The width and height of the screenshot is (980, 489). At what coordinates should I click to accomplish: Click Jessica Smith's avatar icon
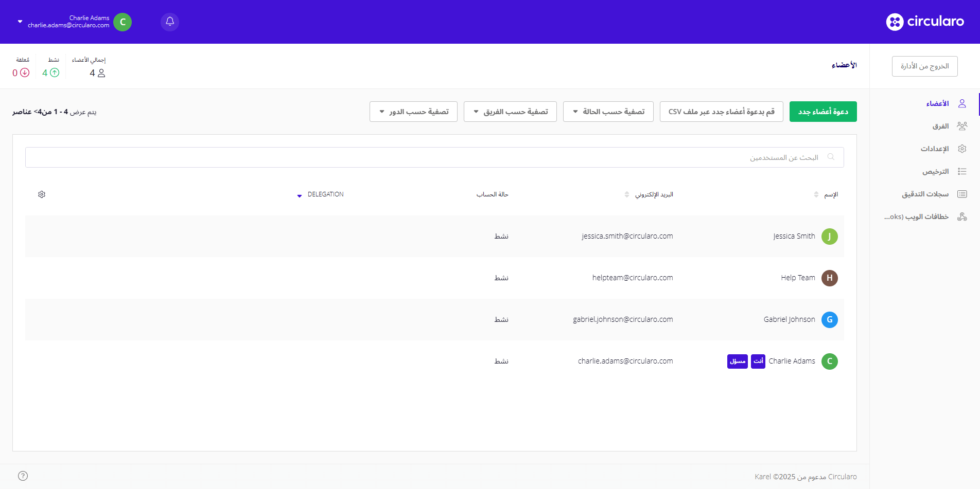(829, 237)
